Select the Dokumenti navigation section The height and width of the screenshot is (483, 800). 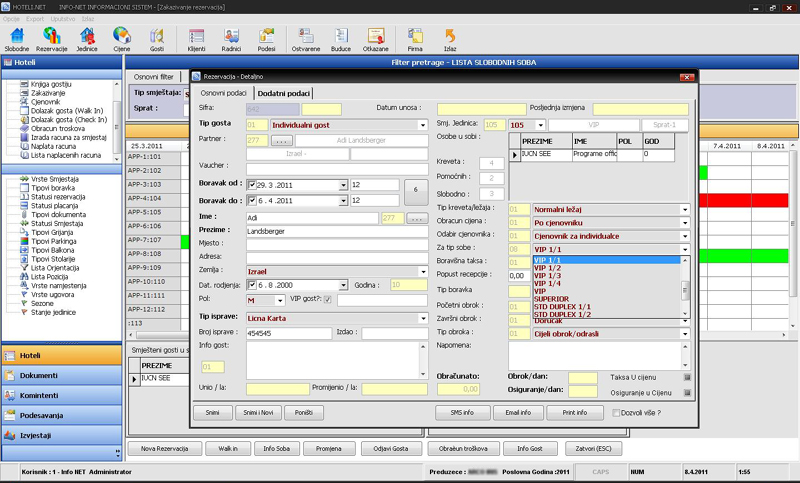pyautogui.click(x=61, y=375)
